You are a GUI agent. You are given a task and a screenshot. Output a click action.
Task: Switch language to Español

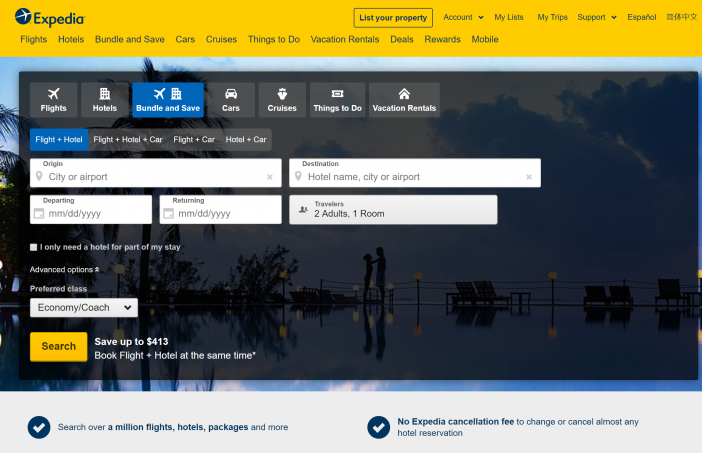pos(642,17)
